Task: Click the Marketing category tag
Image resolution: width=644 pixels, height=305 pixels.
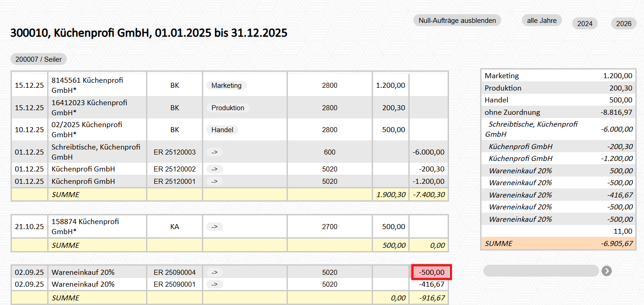Action: click(226, 86)
